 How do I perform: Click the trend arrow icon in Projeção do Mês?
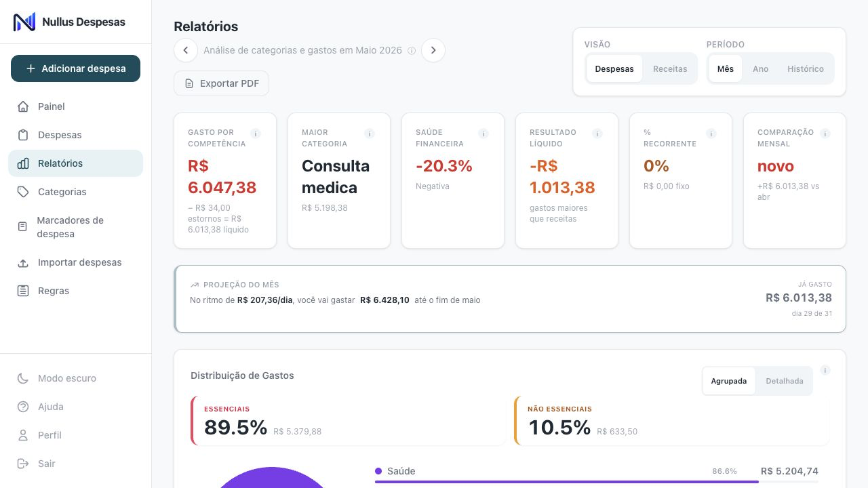click(x=195, y=285)
